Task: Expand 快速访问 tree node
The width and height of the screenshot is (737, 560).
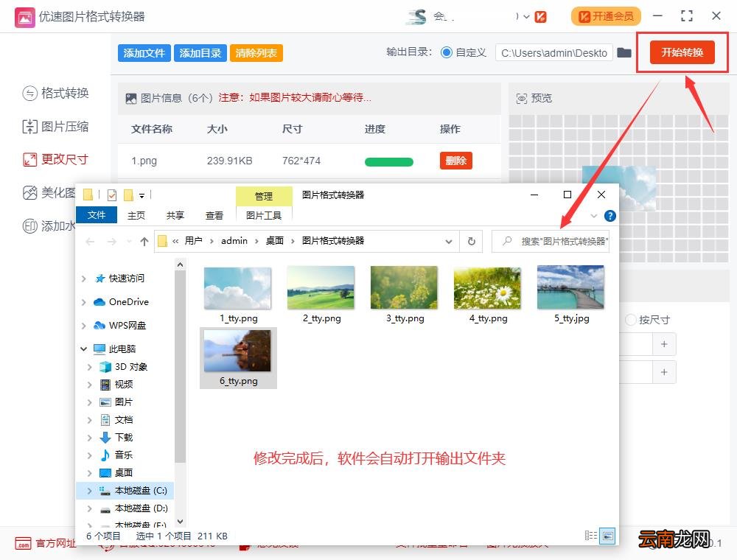Action: coord(84,279)
